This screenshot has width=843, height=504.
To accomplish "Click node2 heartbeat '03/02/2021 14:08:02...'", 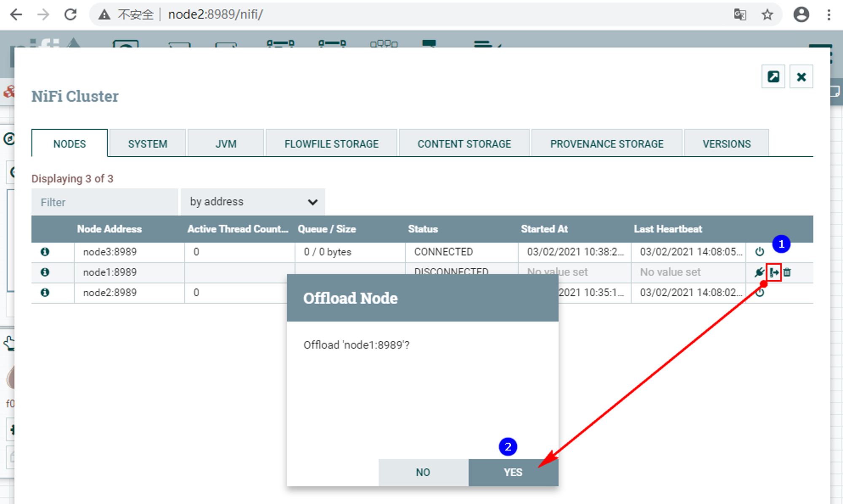I will pos(691,292).
